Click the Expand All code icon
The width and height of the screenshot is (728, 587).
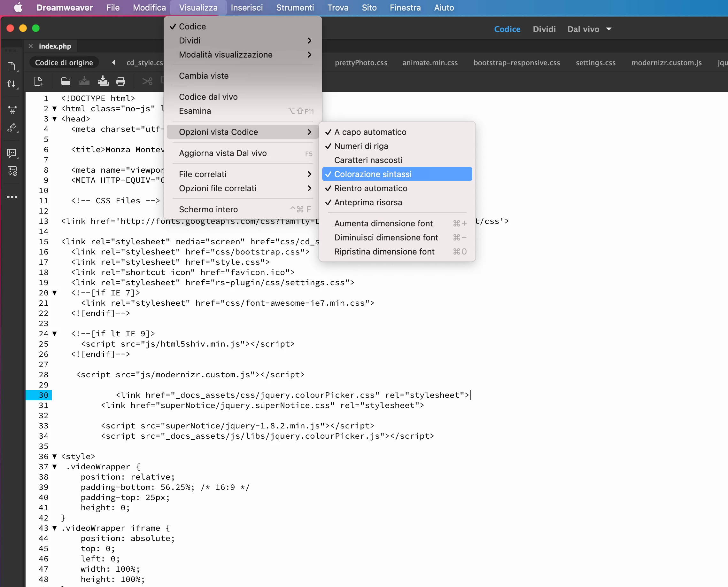12,109
